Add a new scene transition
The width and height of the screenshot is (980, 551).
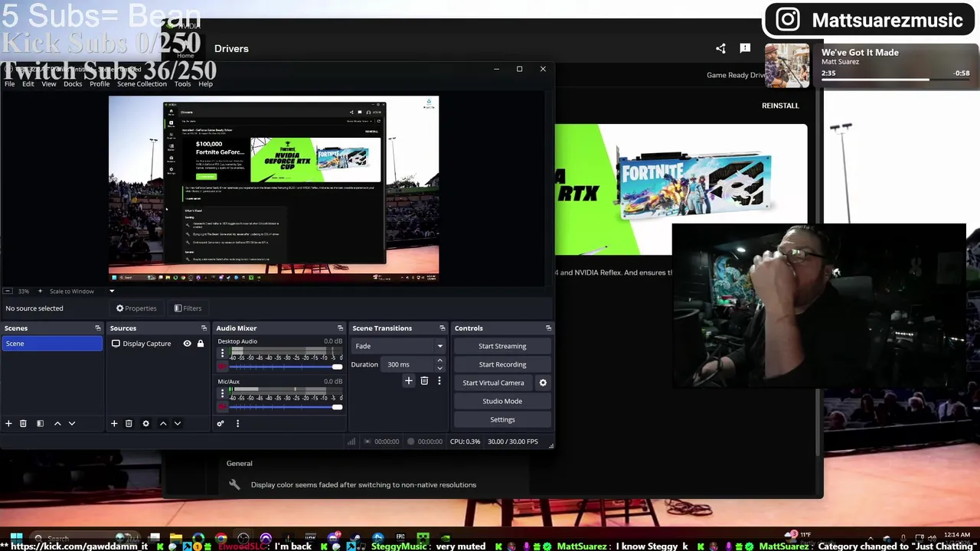tap(409, 381)
